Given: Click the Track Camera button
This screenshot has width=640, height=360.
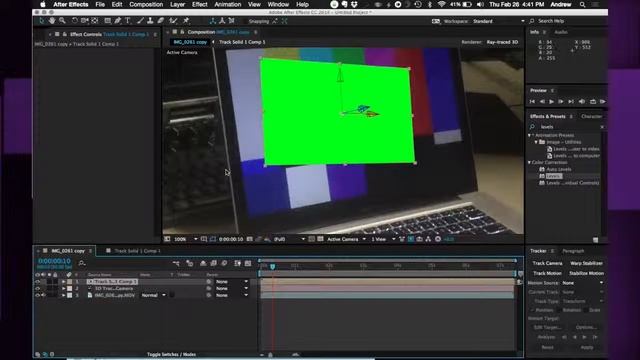Looking at the screenshot, I should [547, 264].
